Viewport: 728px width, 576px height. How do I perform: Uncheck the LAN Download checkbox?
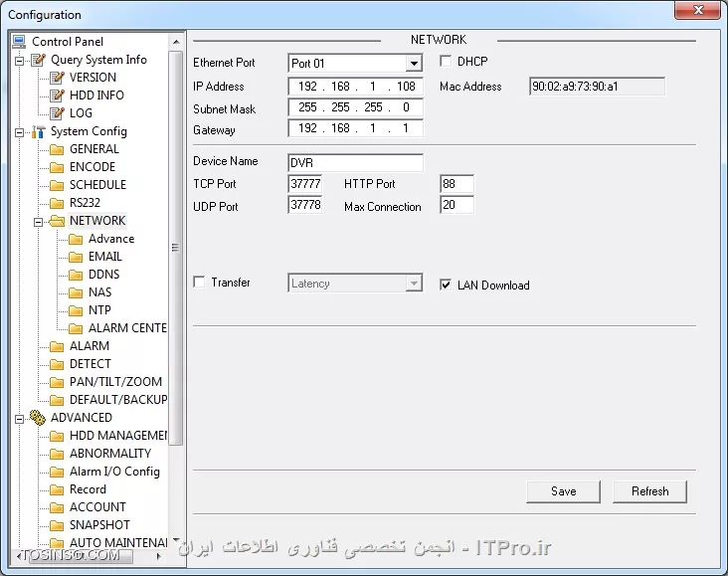click(x=446, y=285)
